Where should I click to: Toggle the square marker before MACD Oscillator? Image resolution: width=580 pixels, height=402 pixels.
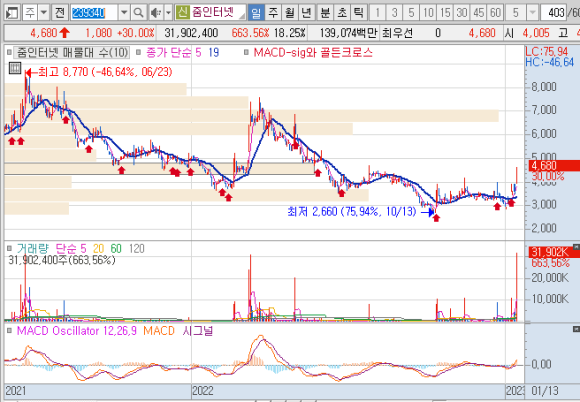click(x=9, y=330)
